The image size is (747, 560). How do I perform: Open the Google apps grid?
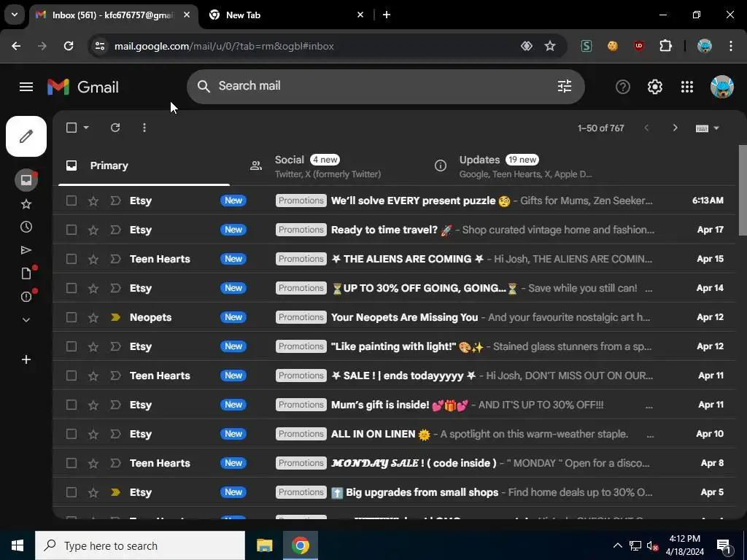pos(687,87)
